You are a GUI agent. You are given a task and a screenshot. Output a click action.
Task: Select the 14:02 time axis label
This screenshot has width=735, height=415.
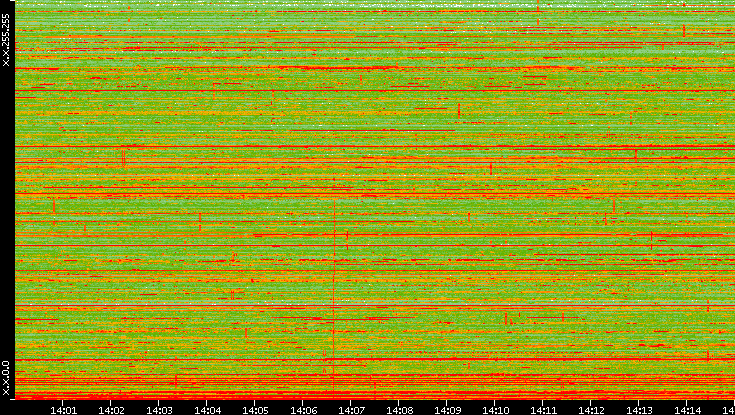click(111, 410)
